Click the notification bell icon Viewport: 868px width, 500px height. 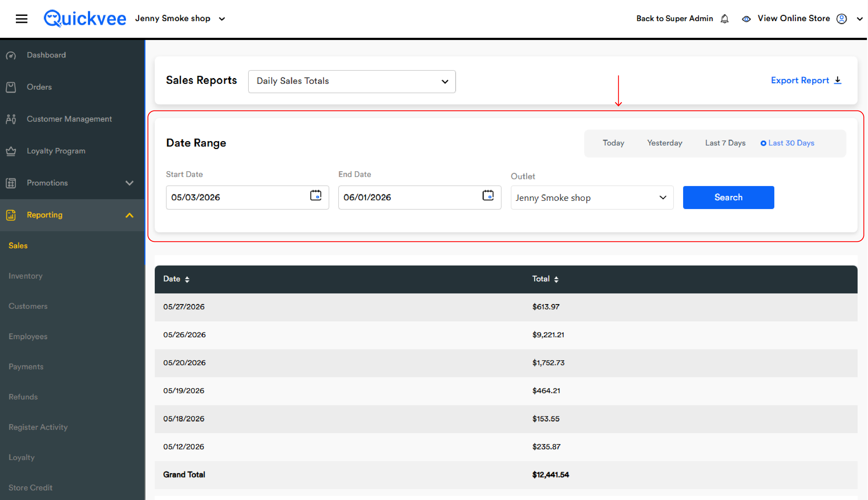[x=725, y=19]
